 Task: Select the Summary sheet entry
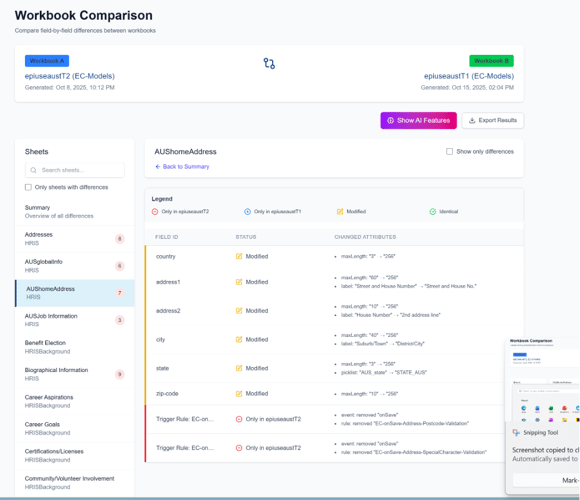click(75, 212)
